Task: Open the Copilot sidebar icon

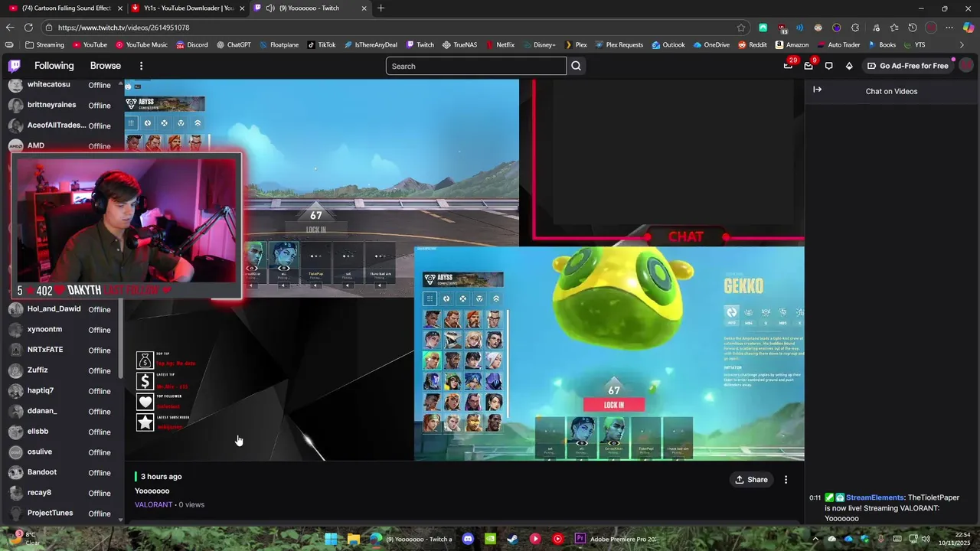Action: click(x=969, y=28)
